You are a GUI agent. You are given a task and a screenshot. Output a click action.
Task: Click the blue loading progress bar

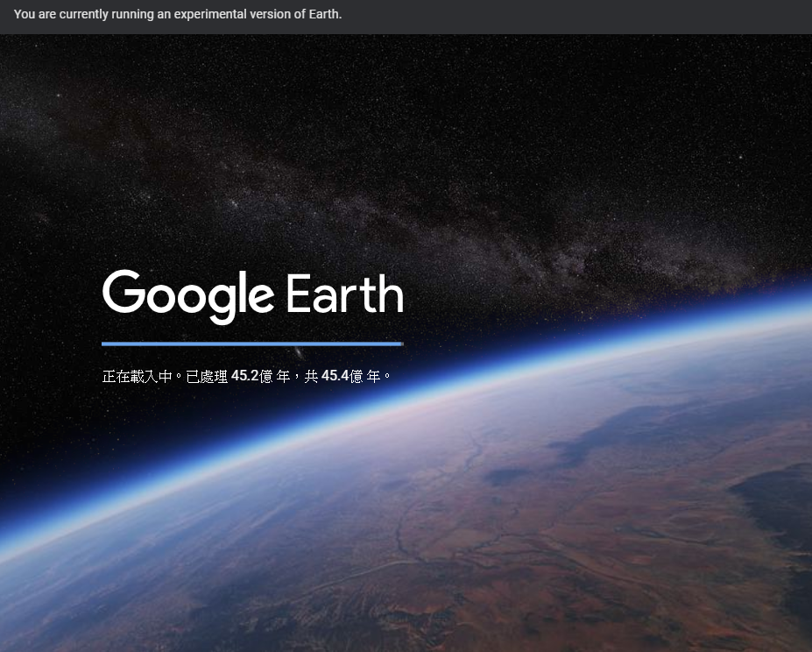(253, 344)
